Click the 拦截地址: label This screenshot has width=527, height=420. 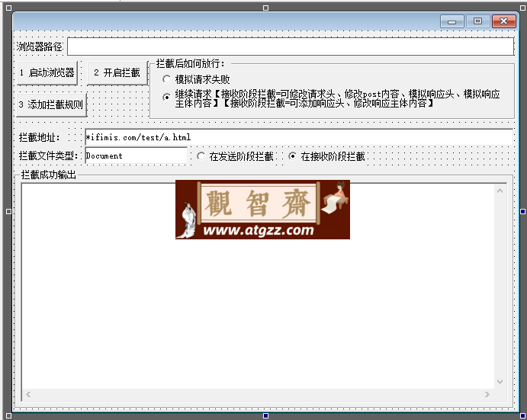tap(40, 137)
